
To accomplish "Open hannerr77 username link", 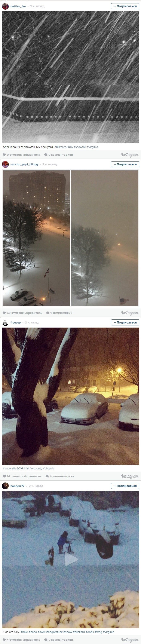I will [x=18, y=486].
